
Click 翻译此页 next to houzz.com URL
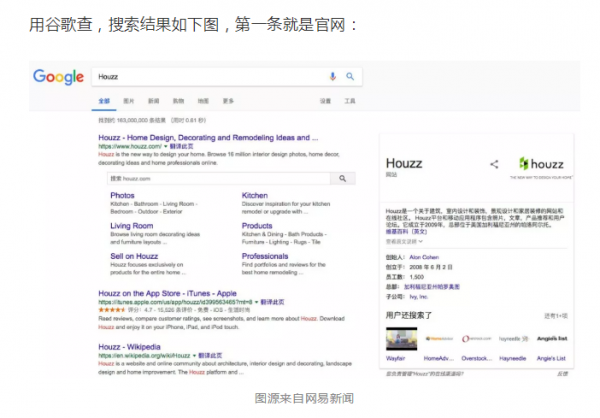pyautogui.click(x=182, y=147)
